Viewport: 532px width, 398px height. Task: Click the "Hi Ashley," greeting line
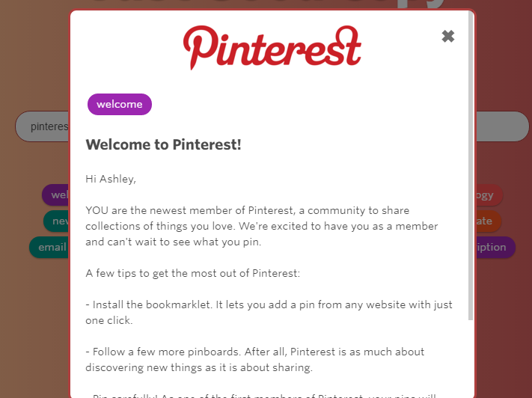pyautogui.click(x=111, y=179)
